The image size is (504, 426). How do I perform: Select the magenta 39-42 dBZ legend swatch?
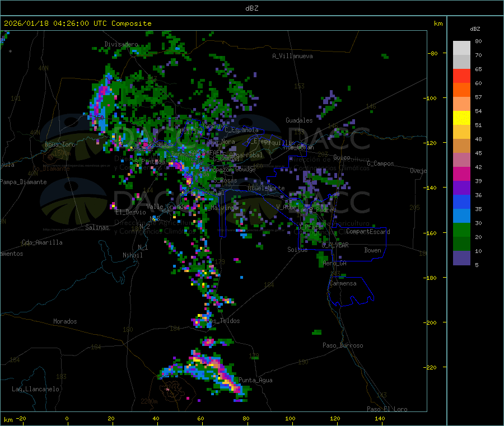461,174
